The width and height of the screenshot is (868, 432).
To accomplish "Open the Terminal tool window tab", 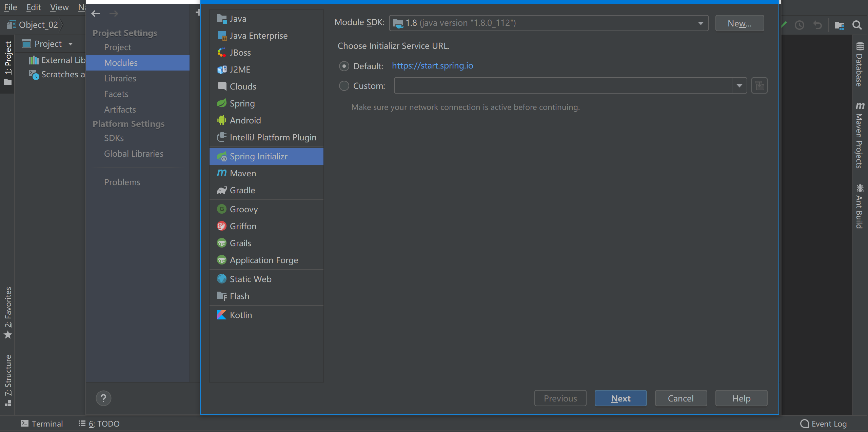I will click(42, 424).
